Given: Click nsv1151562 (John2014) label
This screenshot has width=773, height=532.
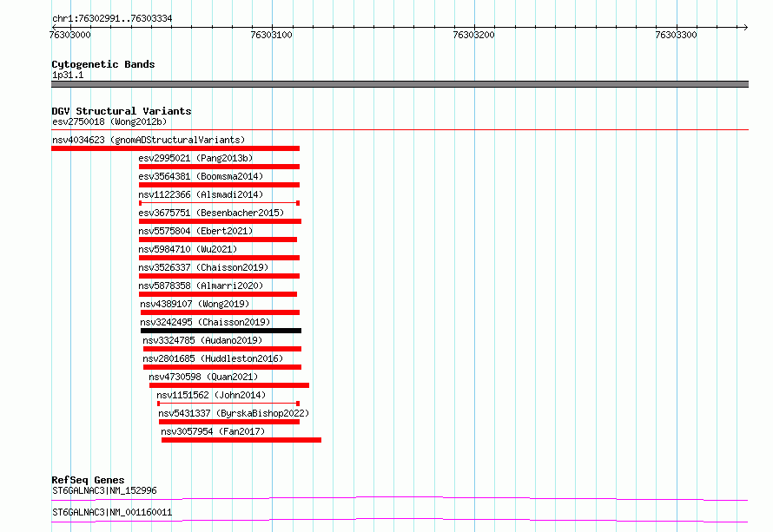Looking at the screenshot, I should (212, 395).
